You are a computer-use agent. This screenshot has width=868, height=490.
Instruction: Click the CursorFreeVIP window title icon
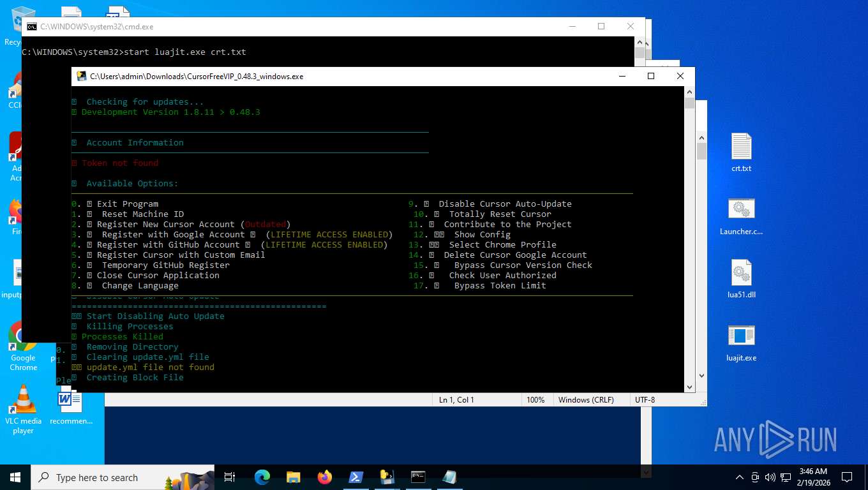click(x=82, y=76)
